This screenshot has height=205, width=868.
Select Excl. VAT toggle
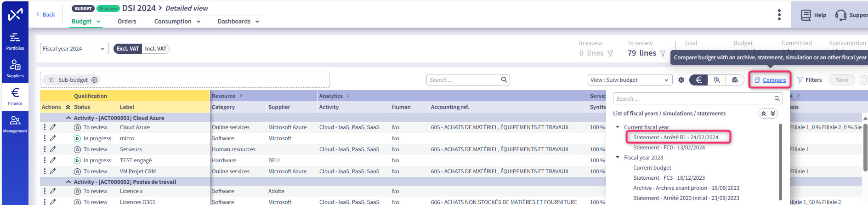(x=128, y=49)
